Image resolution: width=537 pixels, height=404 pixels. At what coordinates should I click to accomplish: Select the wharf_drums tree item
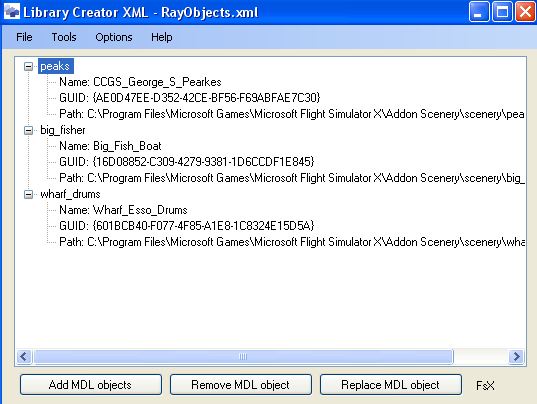tap(70, 194)
